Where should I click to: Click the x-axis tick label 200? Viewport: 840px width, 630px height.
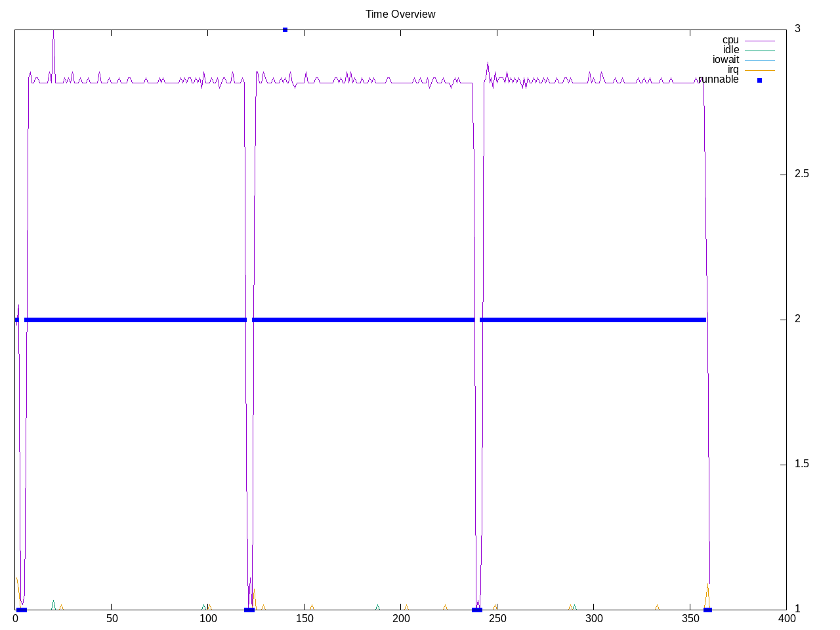click(x=400, y=618)
